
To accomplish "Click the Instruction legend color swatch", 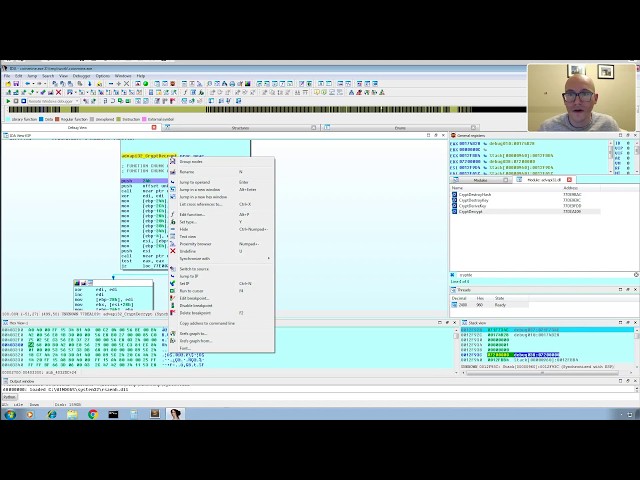I will click(119, 119).
